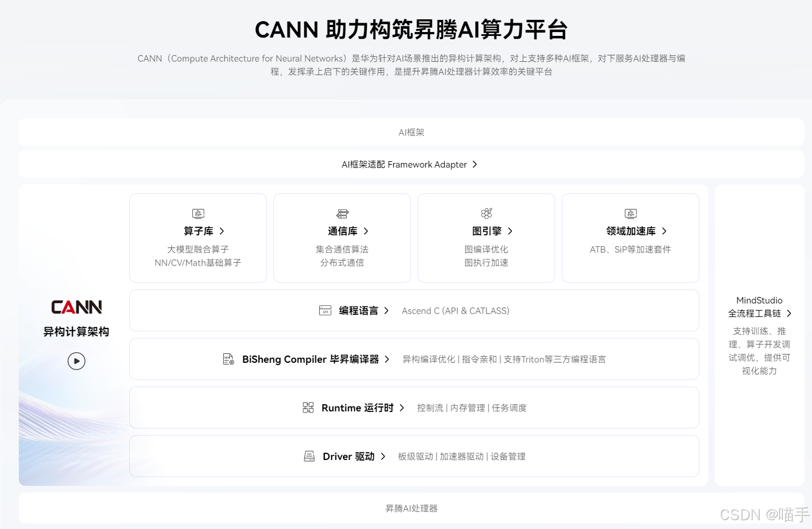The width and height of the screenshot is (812, 529).
Task: Click the 昇腾AI处理器 bottom bar
Action: pos(412,508)
